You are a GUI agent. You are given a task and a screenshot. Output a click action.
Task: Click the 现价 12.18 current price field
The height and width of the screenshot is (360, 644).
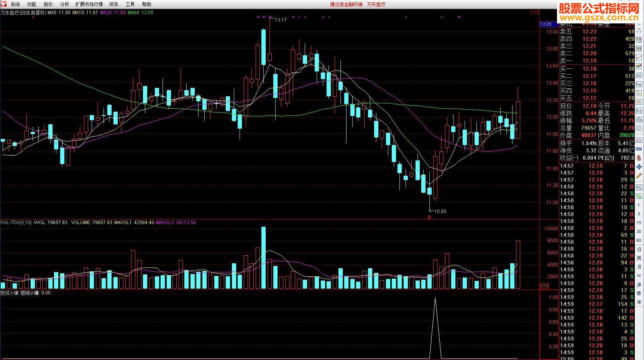[578, 106]
